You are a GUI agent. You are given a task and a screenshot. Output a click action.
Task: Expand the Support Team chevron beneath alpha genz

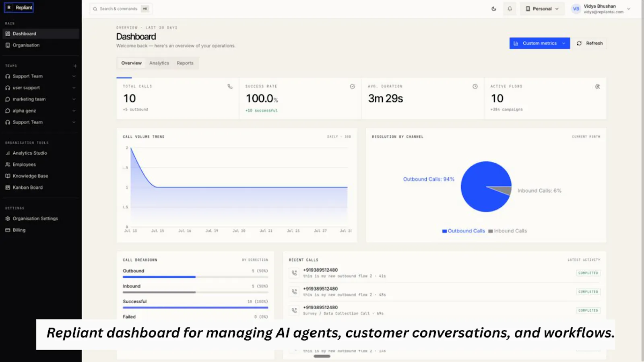74,122
